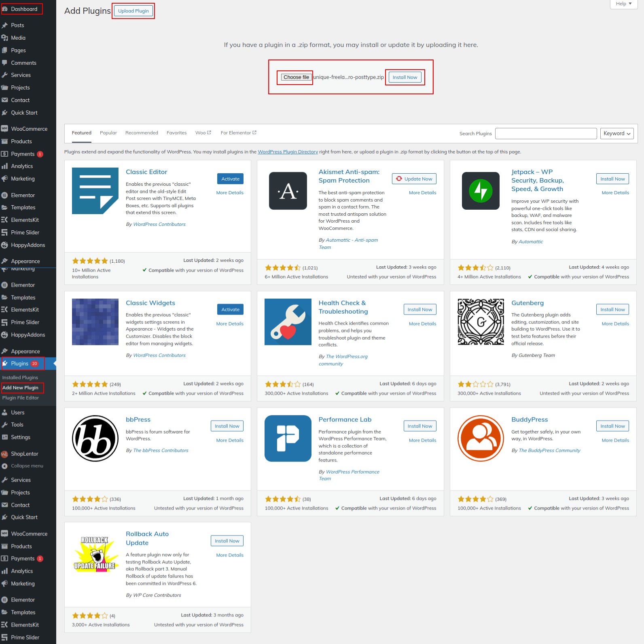Open the bbPress plugin logo
644x644 pixels.
(x=95, y=438)
